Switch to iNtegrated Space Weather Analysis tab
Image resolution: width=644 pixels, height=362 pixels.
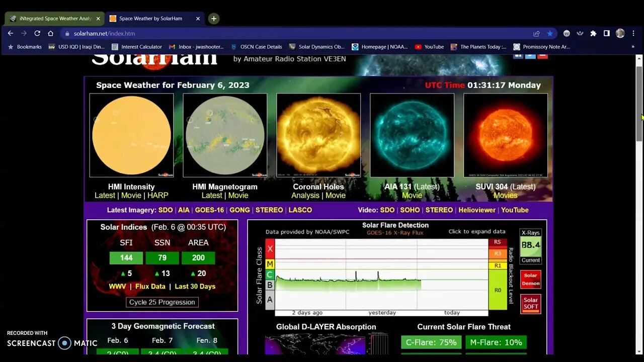(55, 19)
